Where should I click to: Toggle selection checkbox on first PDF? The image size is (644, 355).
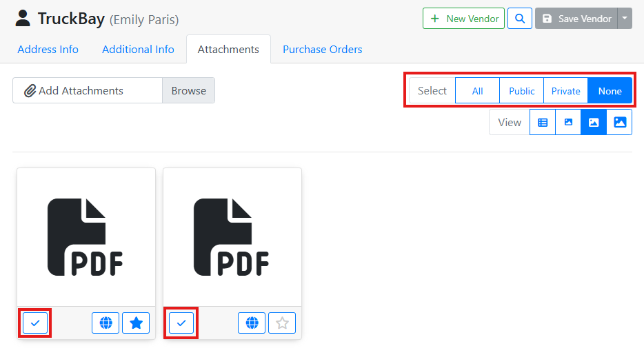click(35, 323)
